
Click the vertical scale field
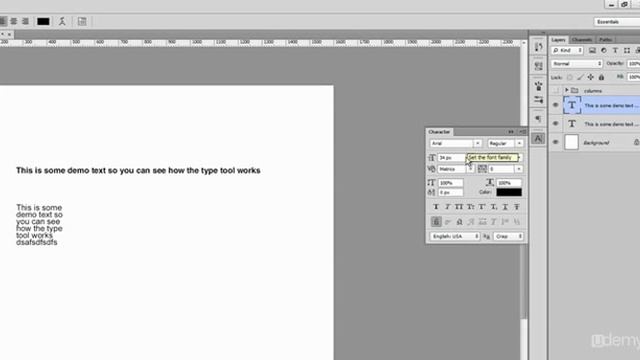tap(451, 183)
